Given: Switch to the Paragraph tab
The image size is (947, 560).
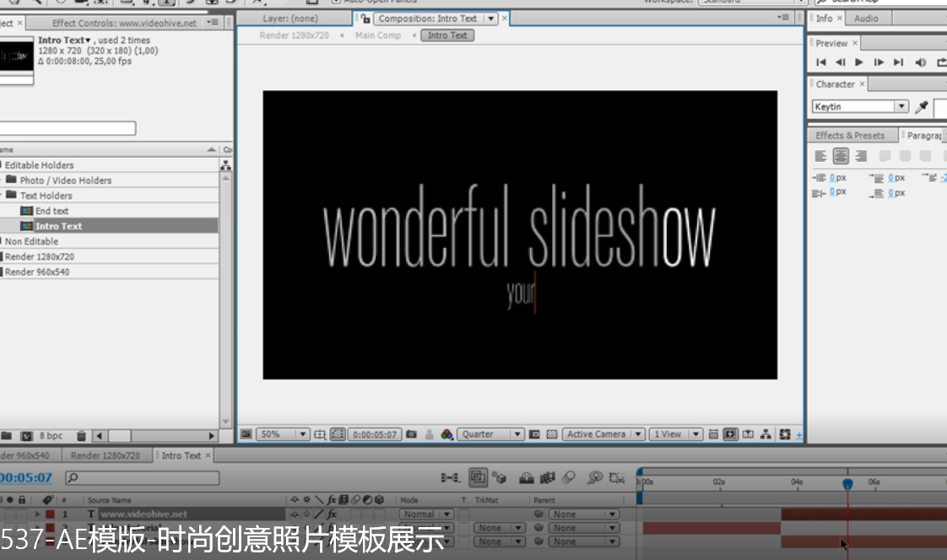Looking at the screenshot, I should coord(924,136).
